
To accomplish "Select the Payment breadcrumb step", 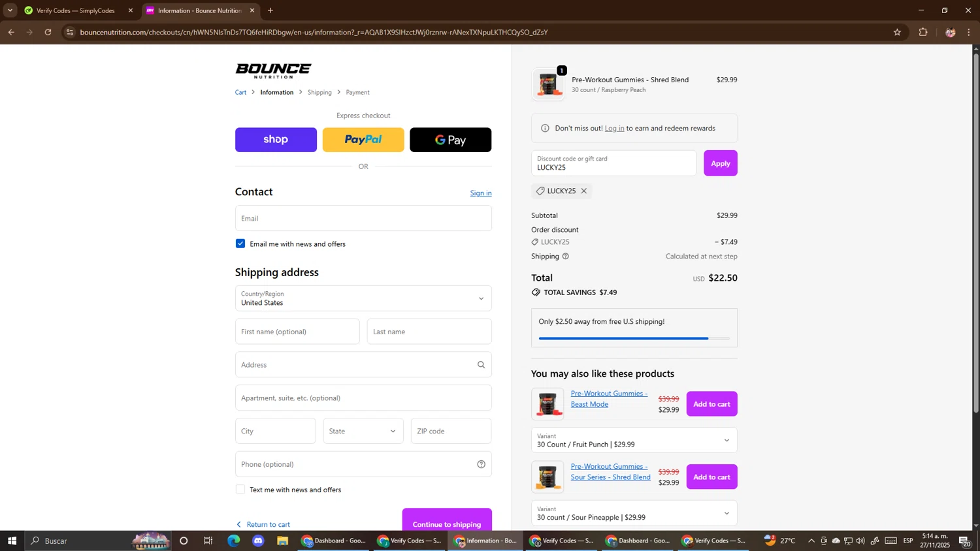I will point(357,92).
